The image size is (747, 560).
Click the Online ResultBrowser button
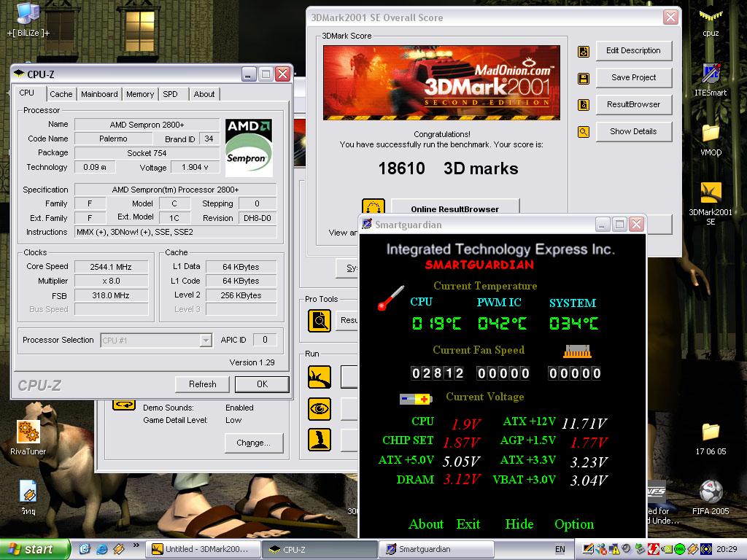[x=455, y=207]
